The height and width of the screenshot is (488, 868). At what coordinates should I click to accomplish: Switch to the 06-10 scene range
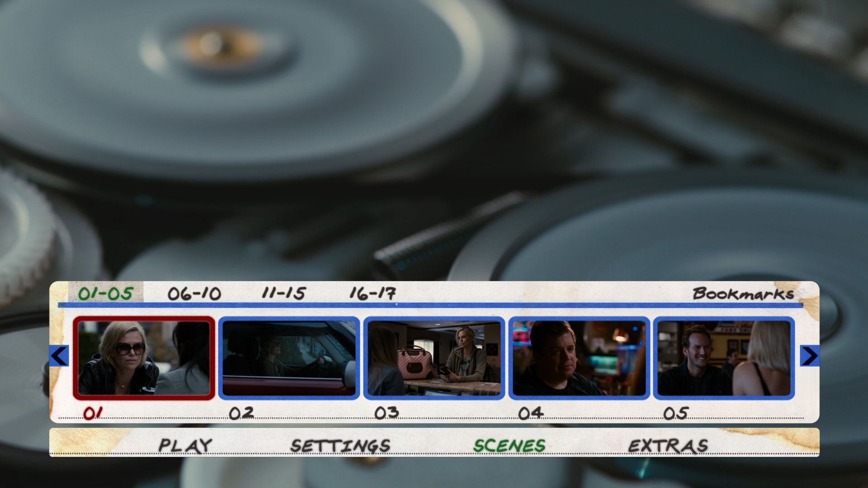(x=194, y=294)
